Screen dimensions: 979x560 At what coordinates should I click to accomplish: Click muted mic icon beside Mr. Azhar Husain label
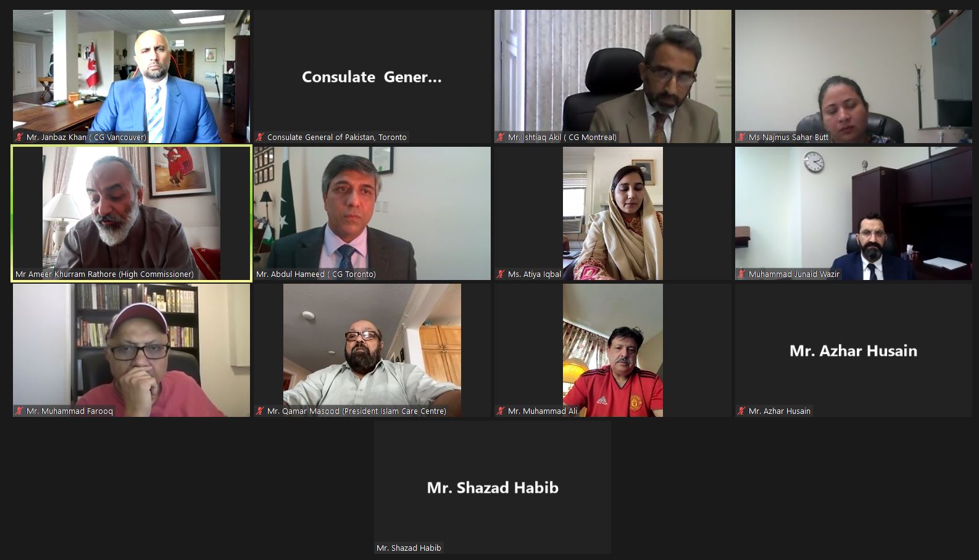pos(741,411)
